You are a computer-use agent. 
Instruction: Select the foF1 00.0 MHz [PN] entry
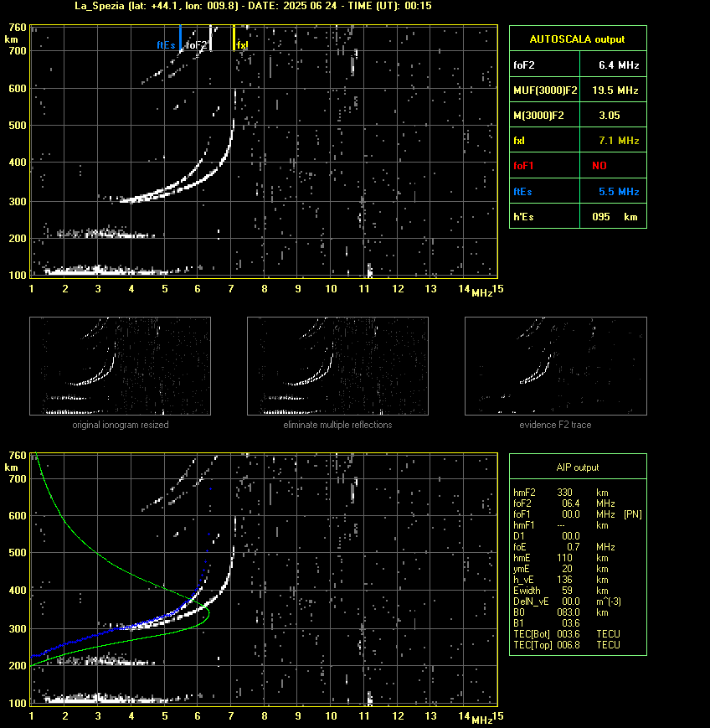(x=578, y=514)
